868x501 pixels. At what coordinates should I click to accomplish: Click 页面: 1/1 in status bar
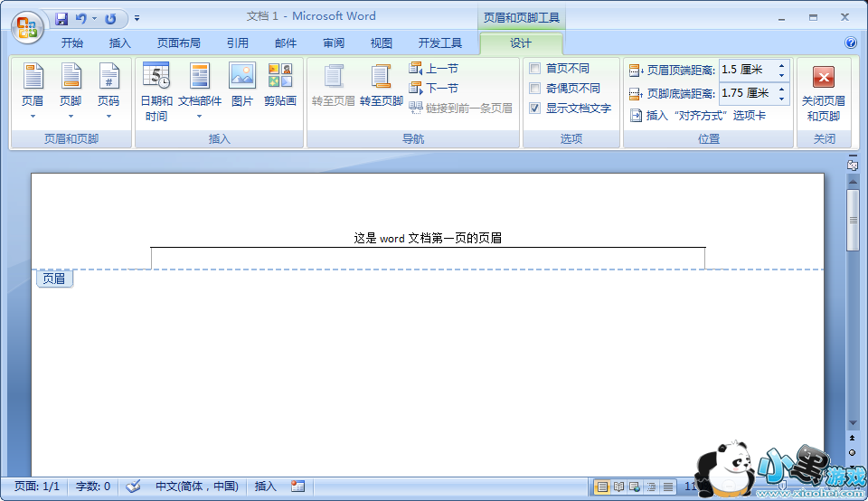click(36, 487)
